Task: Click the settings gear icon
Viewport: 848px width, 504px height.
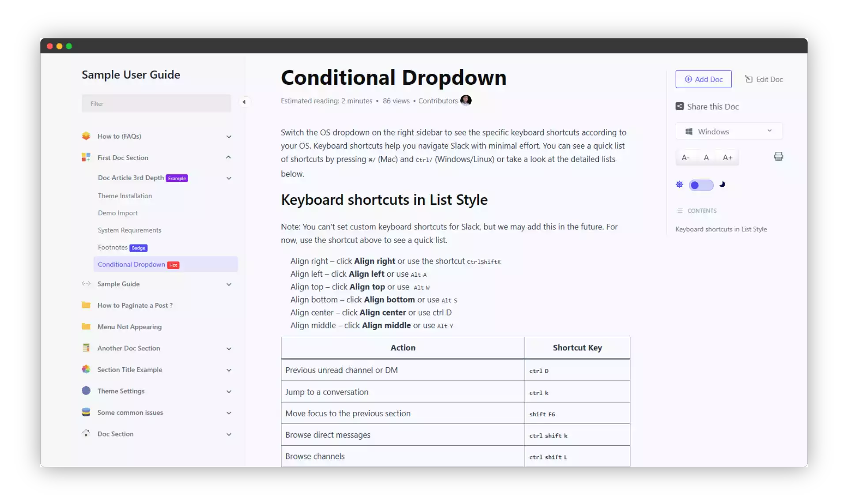Action: coord(680,185)
